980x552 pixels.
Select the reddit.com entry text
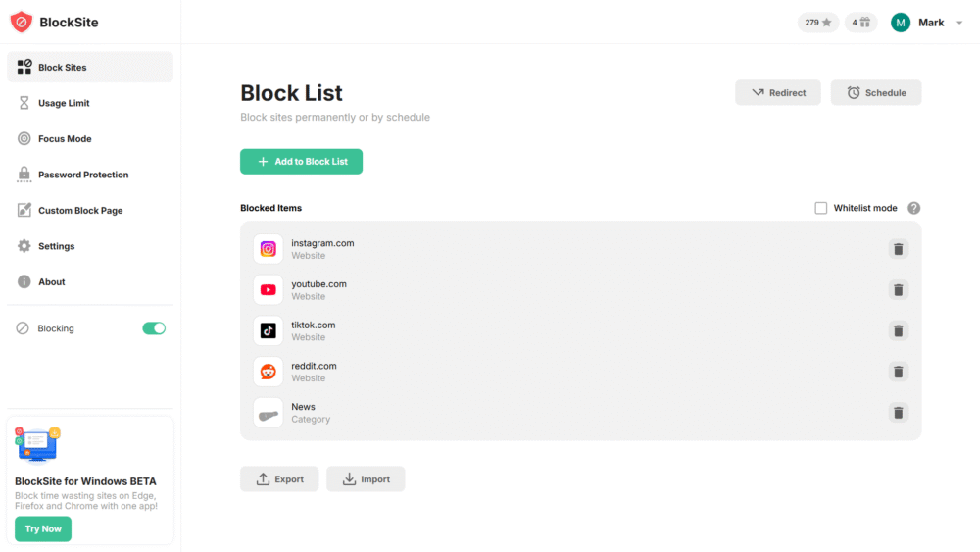[314, 366]
